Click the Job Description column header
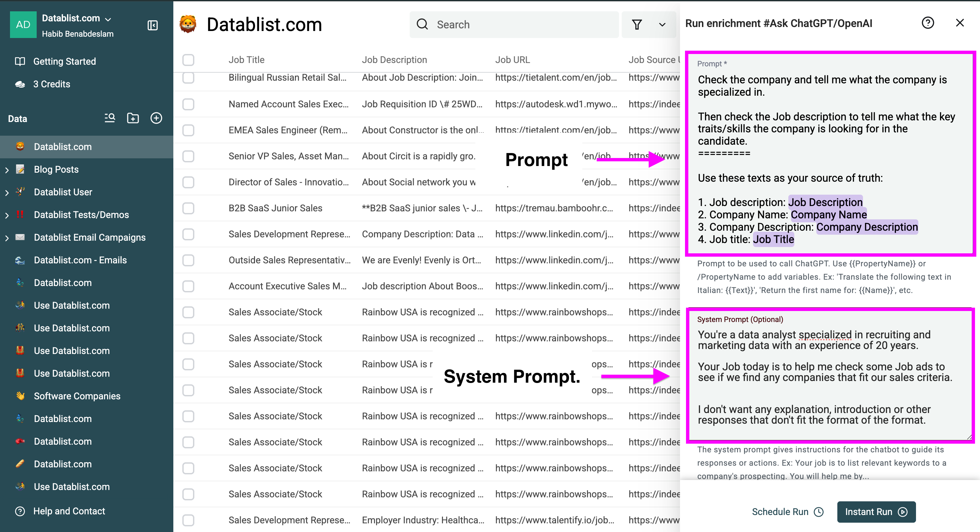Image resolution: width=980 pixels, height=532 pixels. [x=395, y=60]
